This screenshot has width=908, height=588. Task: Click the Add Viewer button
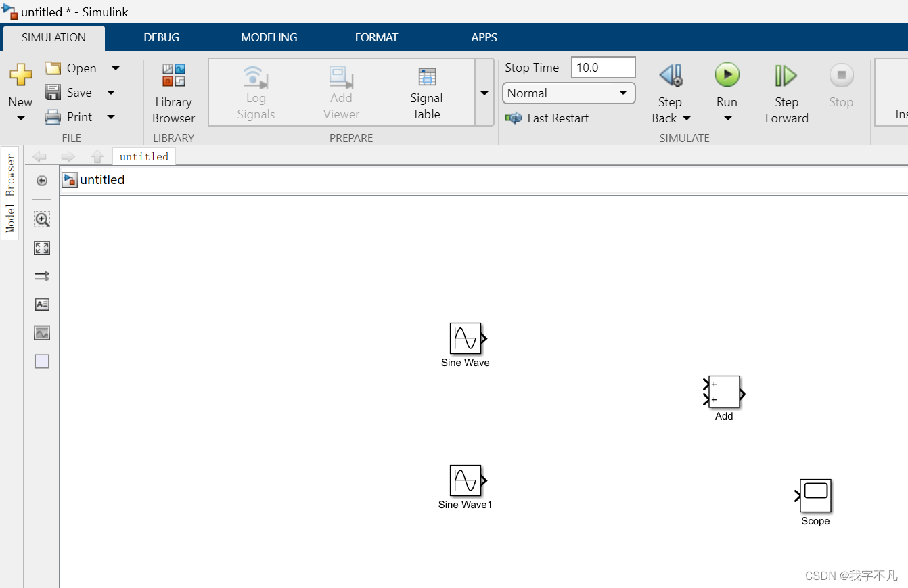[x=341, y=93]
